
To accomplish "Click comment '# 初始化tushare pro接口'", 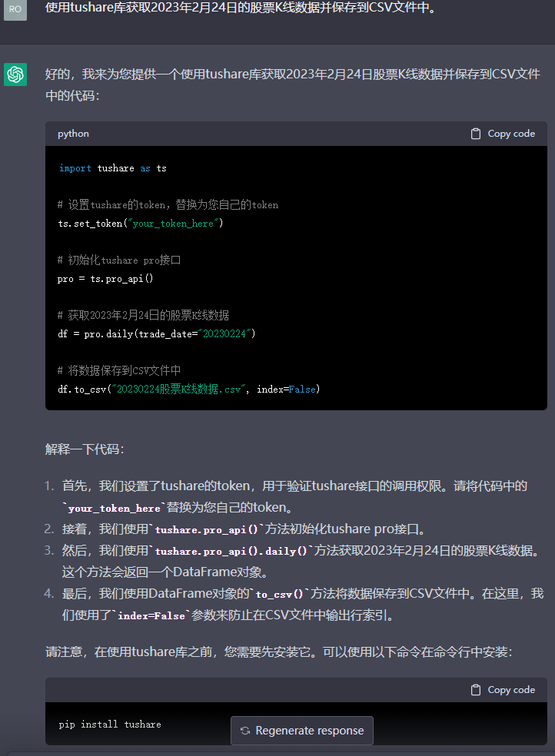I will [119, 260].
